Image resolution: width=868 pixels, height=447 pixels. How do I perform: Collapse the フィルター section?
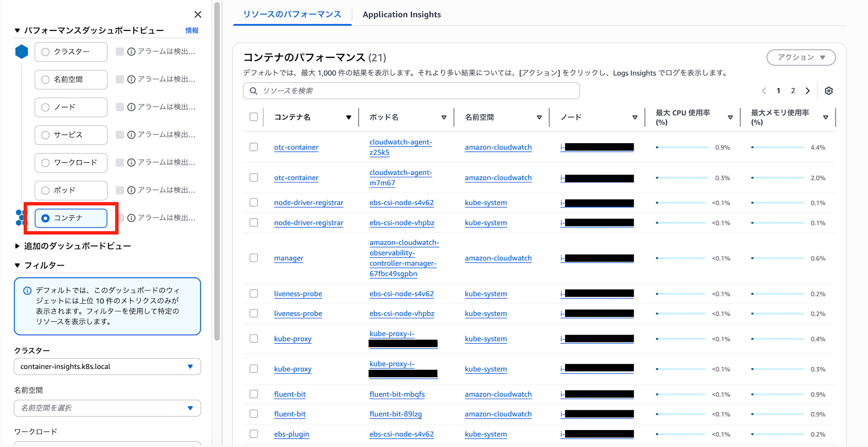(17, 265)
